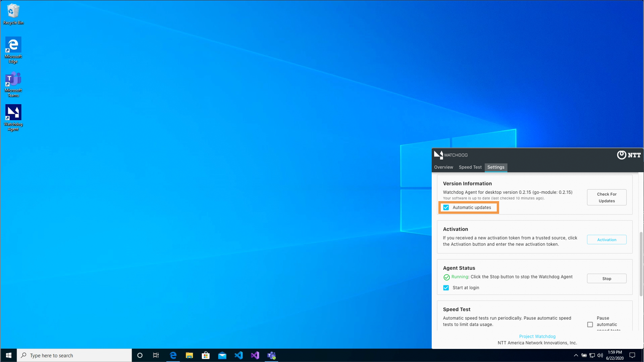Show hidden system tray icons
The image size is (644, 362).
pos(576,355)
